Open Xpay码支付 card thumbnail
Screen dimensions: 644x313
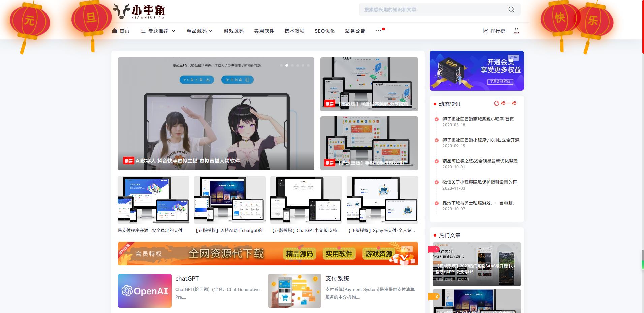point(382,200)
